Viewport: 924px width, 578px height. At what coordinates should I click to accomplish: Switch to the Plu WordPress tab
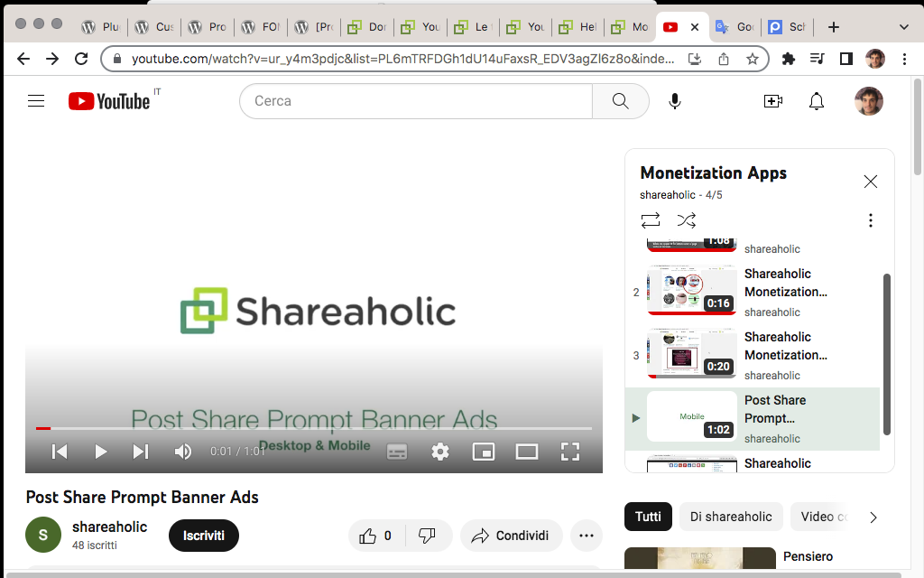pos(101,27)
